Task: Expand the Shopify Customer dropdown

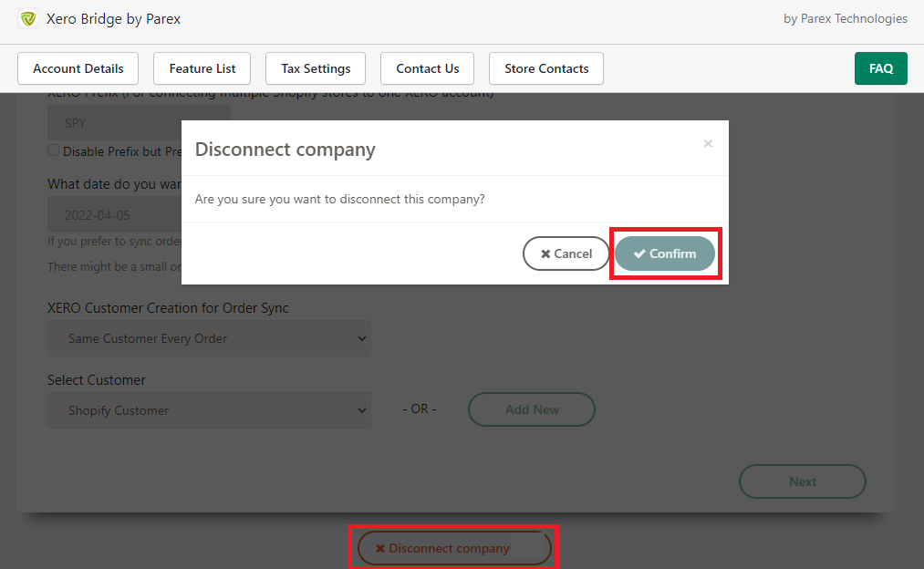Action: pyautogui.click(x=209, y=410)
